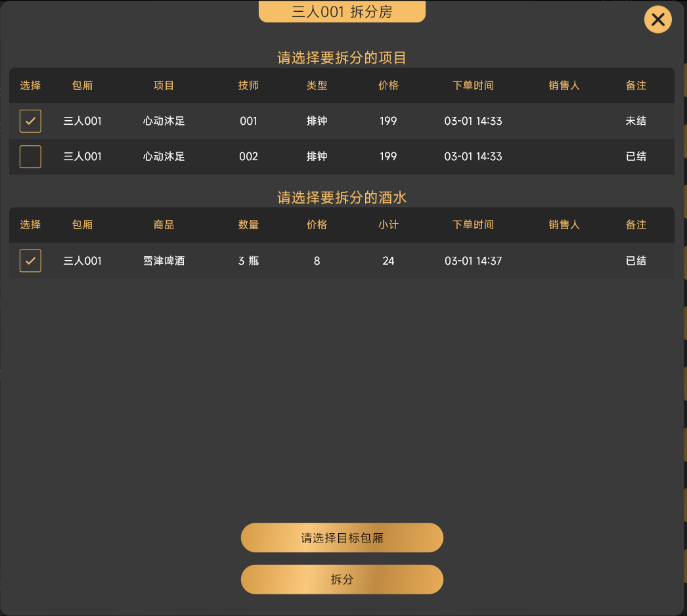The width and height of the screenshot is (687, 616).
Task: Click the 三人001 拆分房 title label
Action: click(x=342, y=11)
